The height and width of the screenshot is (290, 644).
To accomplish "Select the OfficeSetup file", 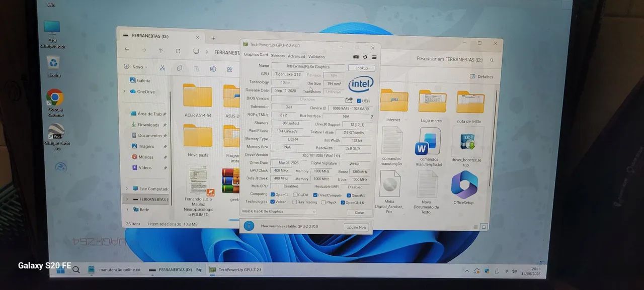I will pyautogui.click(x=464, y=188).
